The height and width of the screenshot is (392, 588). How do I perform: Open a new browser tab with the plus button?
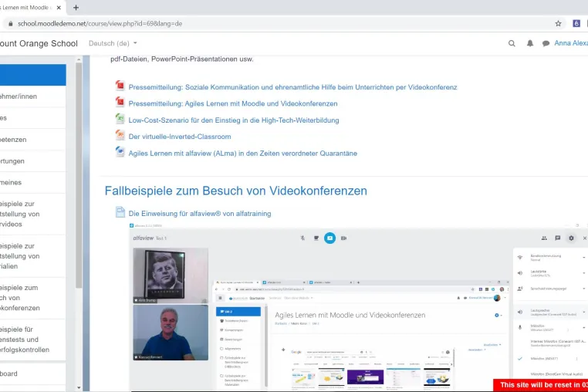click(x=76, y=8)
